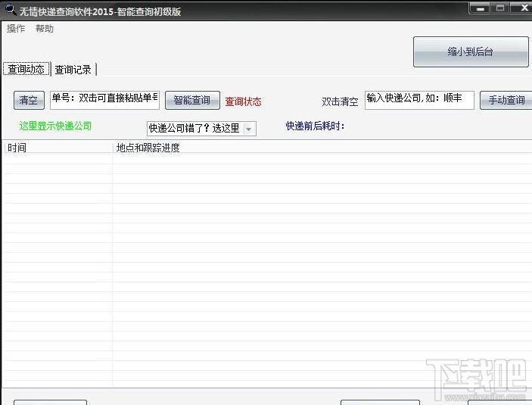
Task: Click the 智能查询 button
Action: click(x=192, y=100)
